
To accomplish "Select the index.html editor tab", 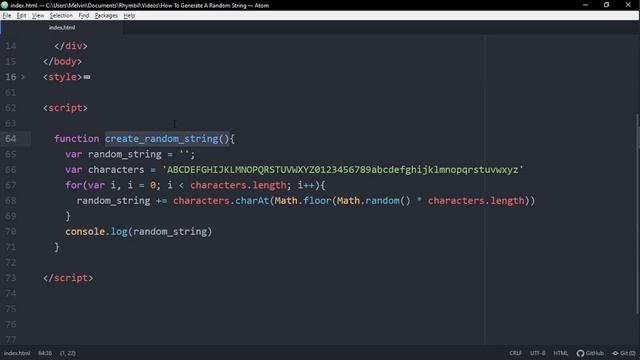I will [62, 27].
